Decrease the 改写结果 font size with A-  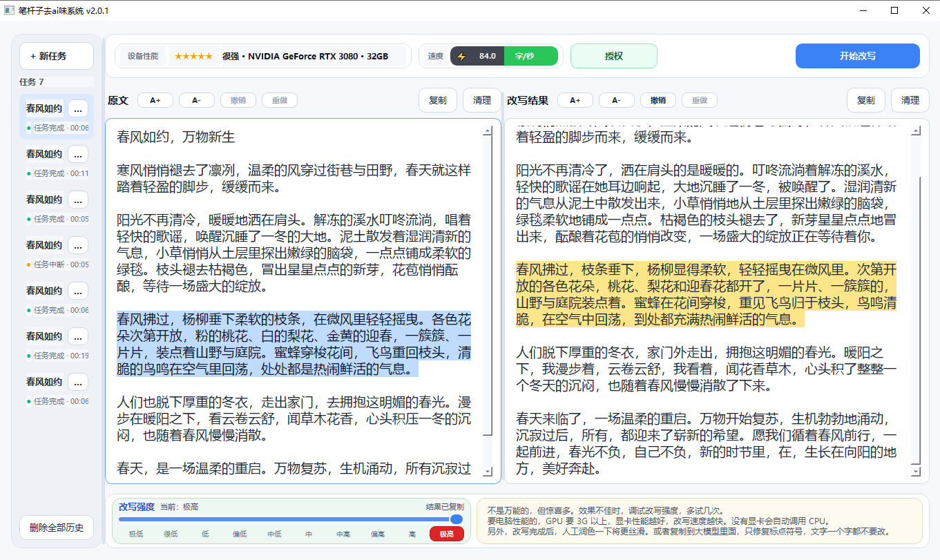617,100
